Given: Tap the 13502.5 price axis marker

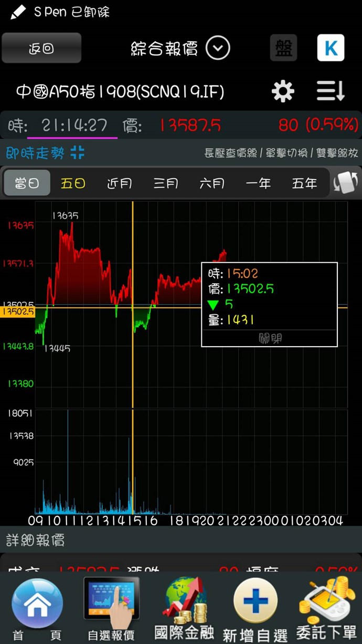Looking at the screenshot, I should 17,312.
